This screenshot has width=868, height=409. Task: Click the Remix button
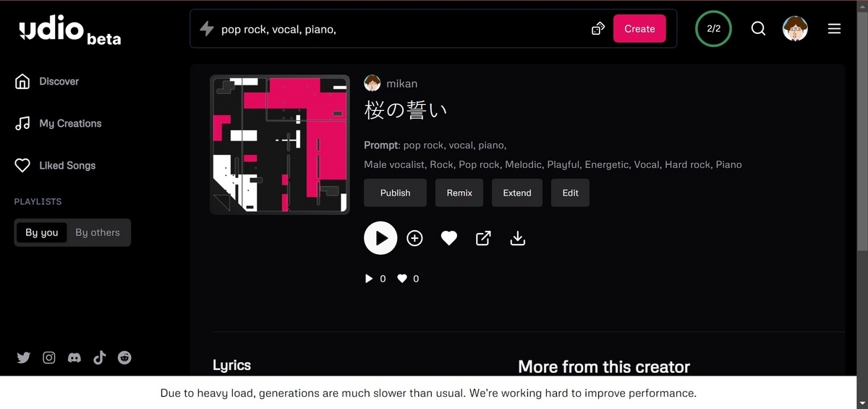(459, 193)
